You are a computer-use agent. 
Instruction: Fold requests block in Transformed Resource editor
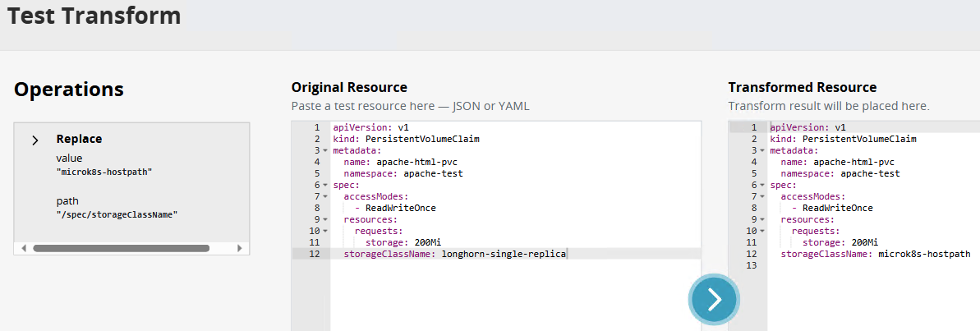[763, 232]
